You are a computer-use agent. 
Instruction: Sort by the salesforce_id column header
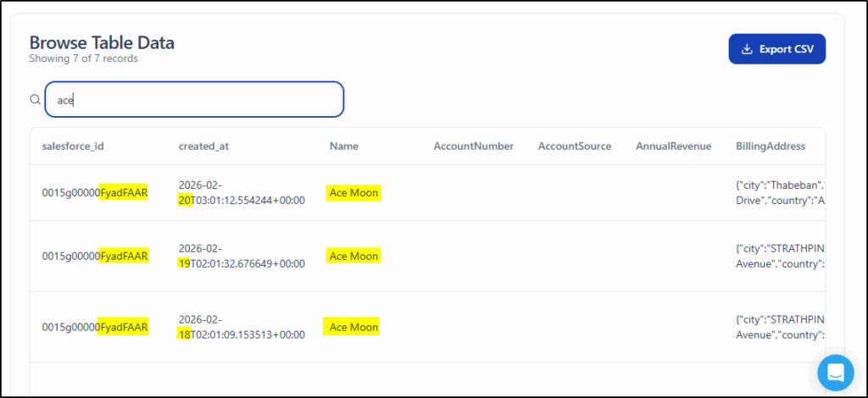pos(73,146)
